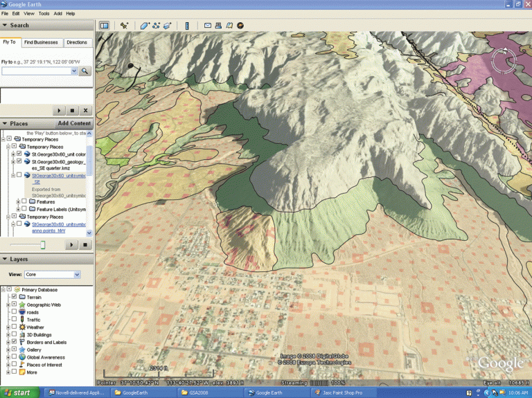Viewport: 532px width, 398px height.
Task: Click Places list scroll down arrow
Action: click(x=89, y=233)
